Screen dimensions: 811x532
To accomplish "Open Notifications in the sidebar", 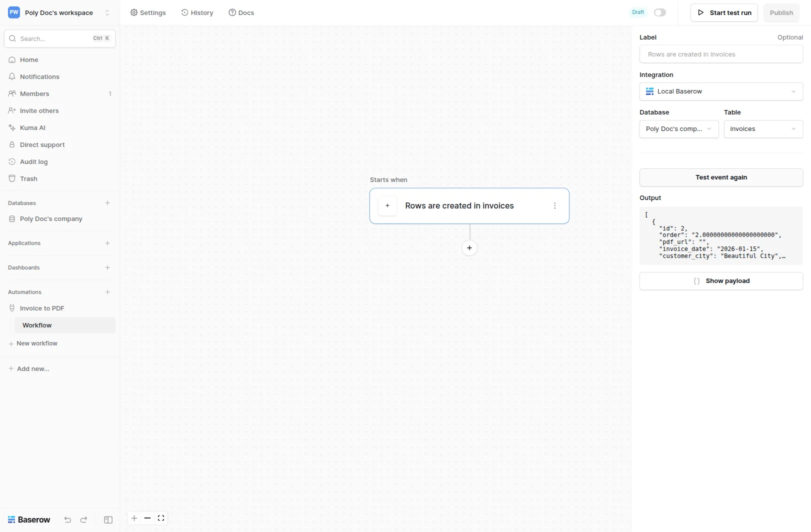I will click(59, 76).
